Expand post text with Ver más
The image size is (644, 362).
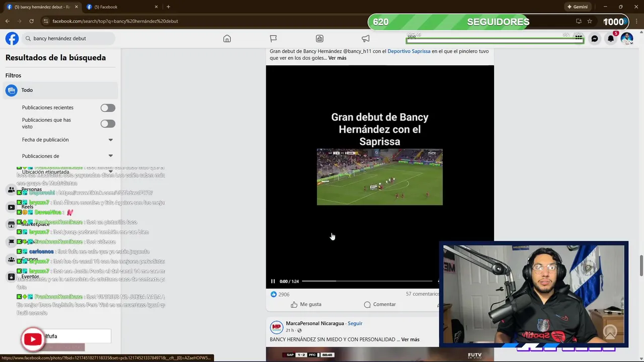337,58
